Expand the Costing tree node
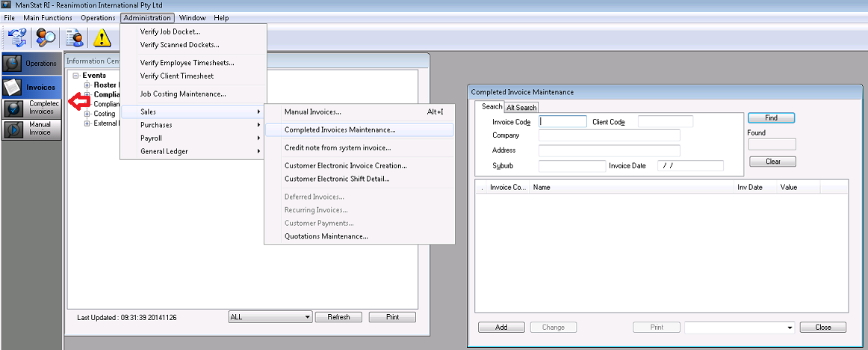Image resolution: width=868 pixels, height=350 pixels. pyautogui.click(x=87, y=114)
